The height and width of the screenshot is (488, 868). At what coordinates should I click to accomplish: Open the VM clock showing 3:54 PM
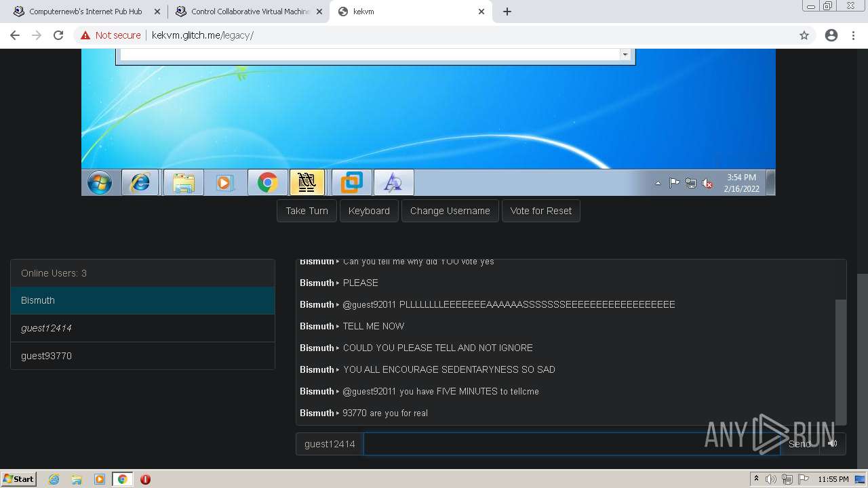pos(741,183)
